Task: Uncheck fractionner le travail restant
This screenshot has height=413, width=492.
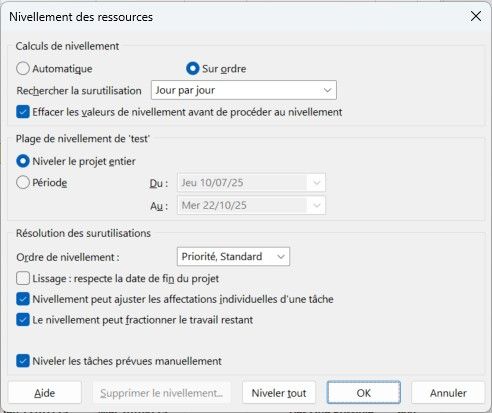Action: pos(23,320)
